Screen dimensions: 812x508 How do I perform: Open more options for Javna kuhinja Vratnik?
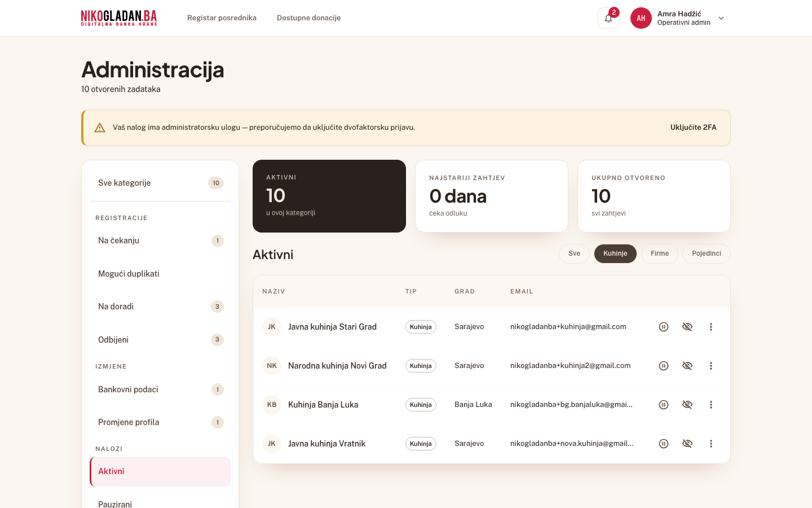point(711,444)
